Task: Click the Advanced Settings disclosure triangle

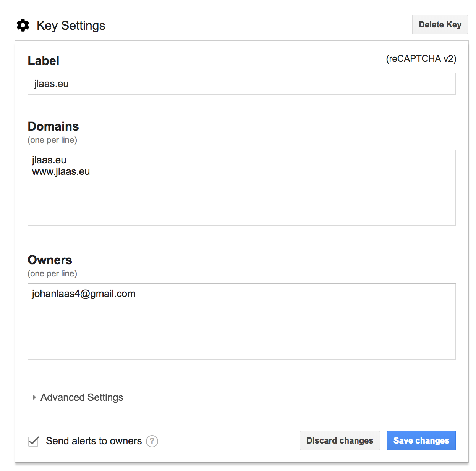Action: pos(34,397)
